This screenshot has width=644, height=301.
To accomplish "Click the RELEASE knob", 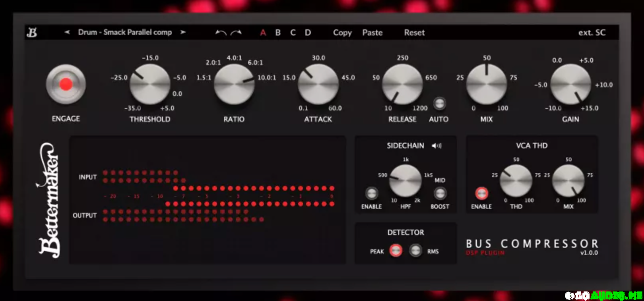I will coord(402,84).
